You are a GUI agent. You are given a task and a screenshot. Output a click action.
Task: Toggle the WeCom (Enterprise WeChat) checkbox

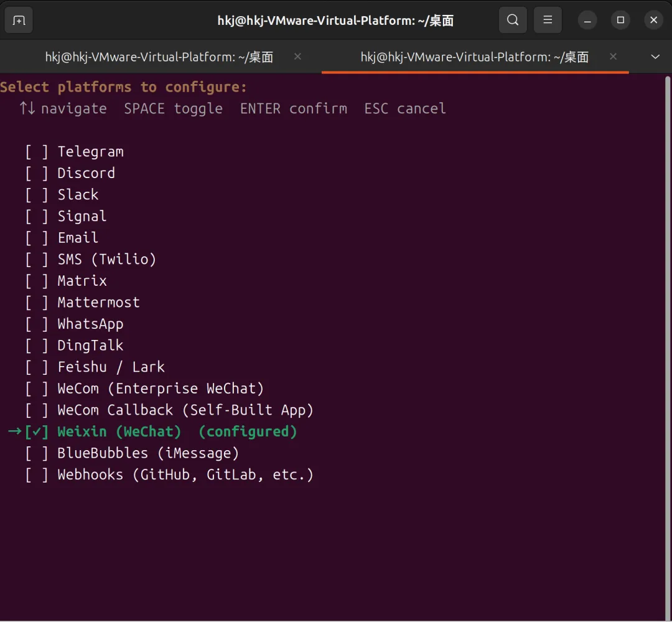coord(37,389)
